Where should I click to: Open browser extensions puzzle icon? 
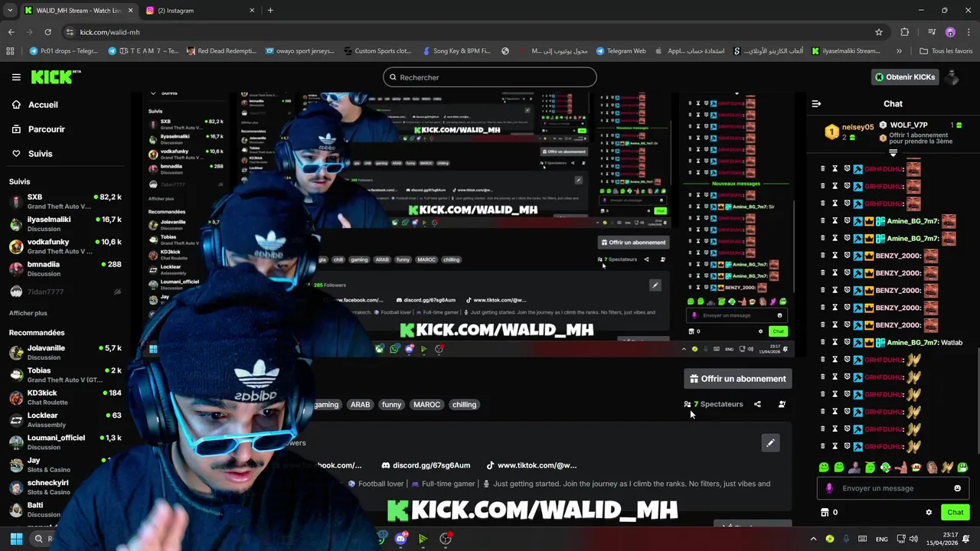[x=905, y=32]
